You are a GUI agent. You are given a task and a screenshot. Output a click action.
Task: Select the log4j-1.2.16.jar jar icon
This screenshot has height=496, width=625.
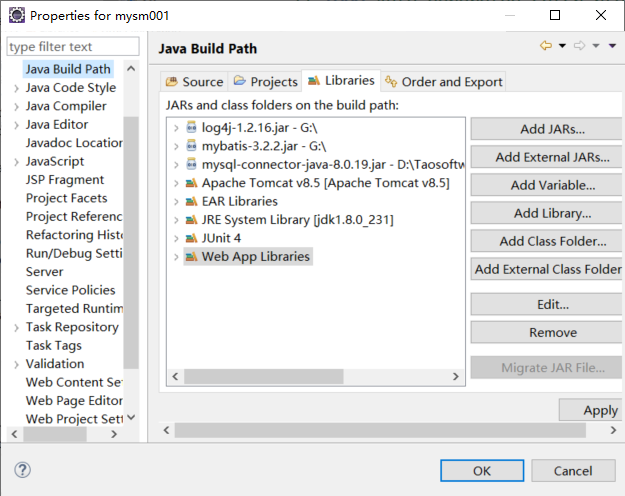pos(192,127)
